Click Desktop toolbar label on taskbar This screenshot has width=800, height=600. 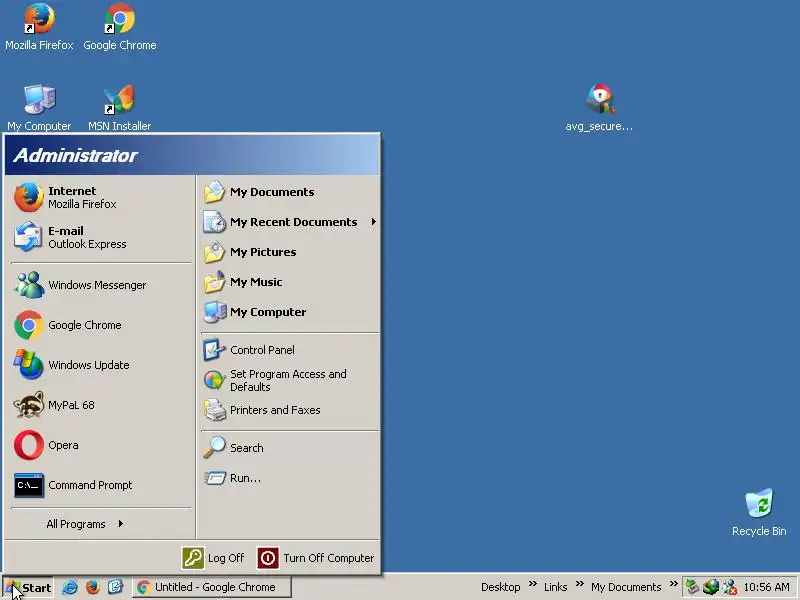click(501, 587)
